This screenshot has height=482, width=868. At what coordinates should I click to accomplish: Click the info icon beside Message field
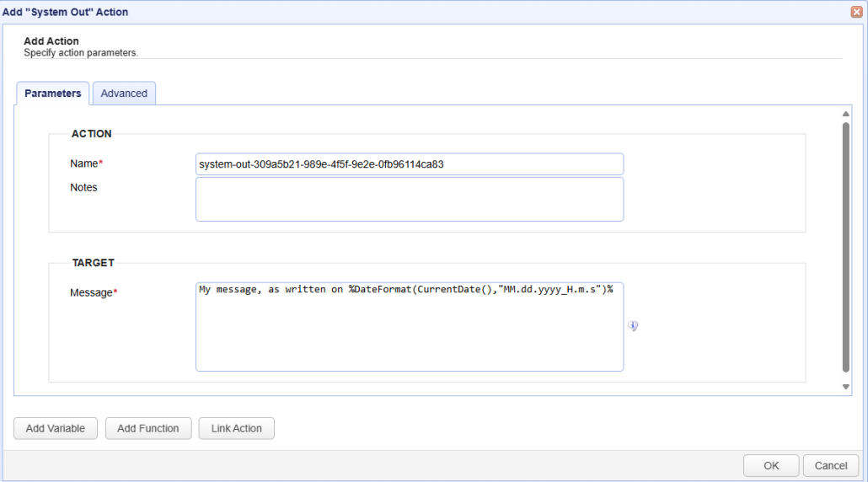(633, 326)
